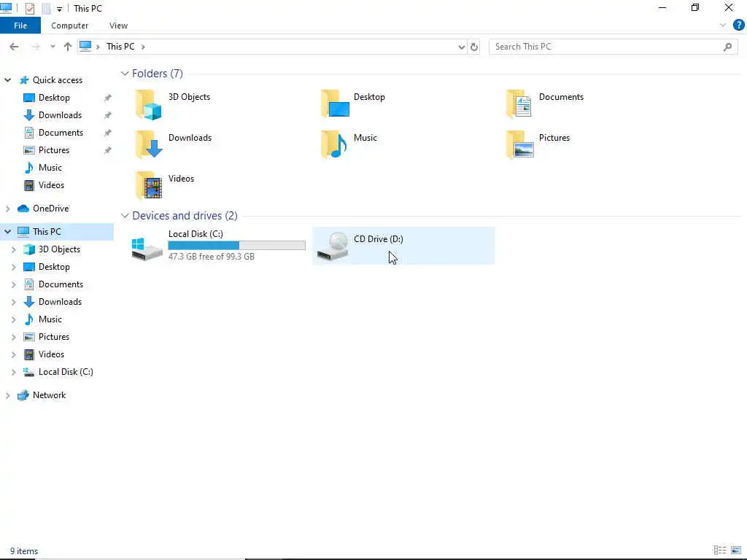747x560 pixels.
Task: Click the forward navigation arrow
Action: click(x=36, y=47)
